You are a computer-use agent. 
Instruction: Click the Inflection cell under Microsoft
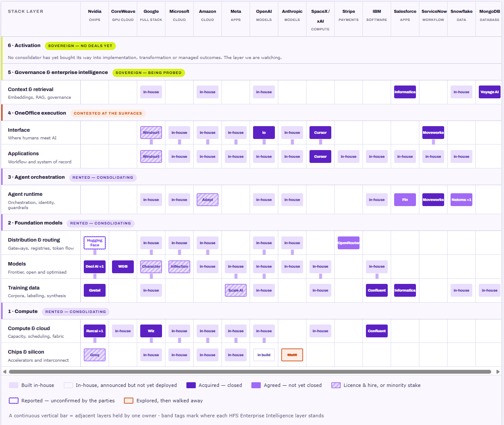tap(180, 266)
